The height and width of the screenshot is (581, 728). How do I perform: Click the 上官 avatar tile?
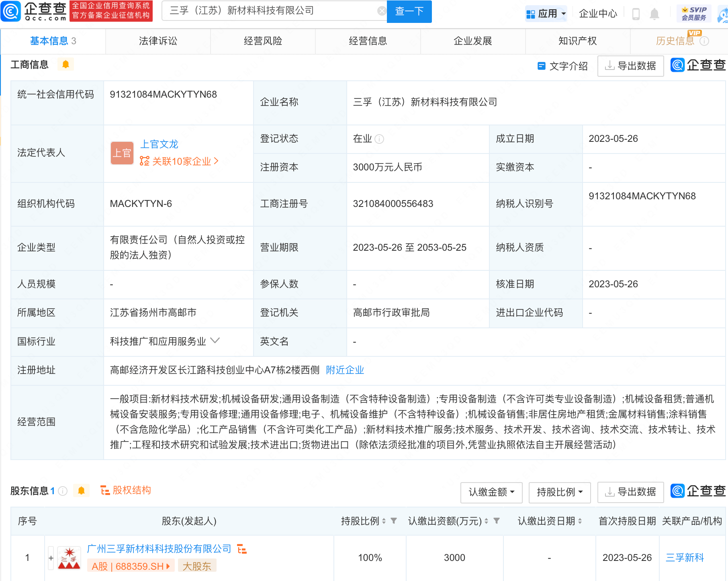(x=122, y=153)
